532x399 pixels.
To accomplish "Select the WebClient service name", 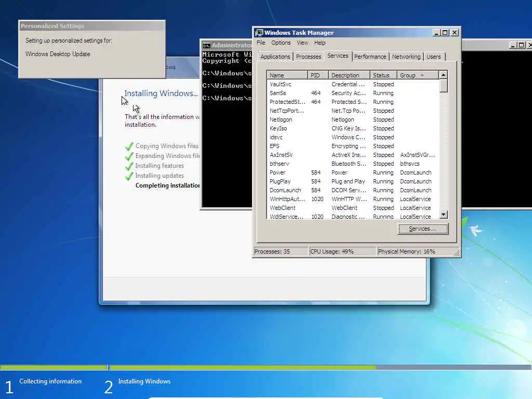I will pos(282,208).
